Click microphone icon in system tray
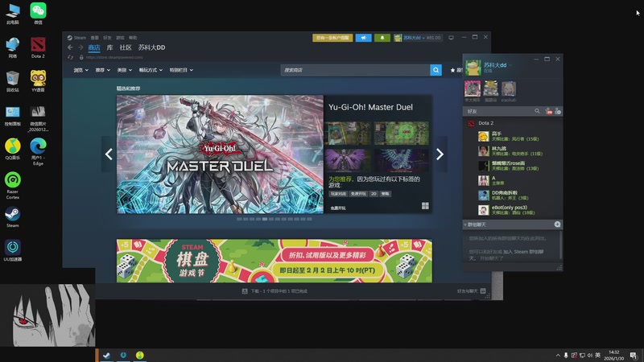This screenshot has height=362, width=644. 566,356
